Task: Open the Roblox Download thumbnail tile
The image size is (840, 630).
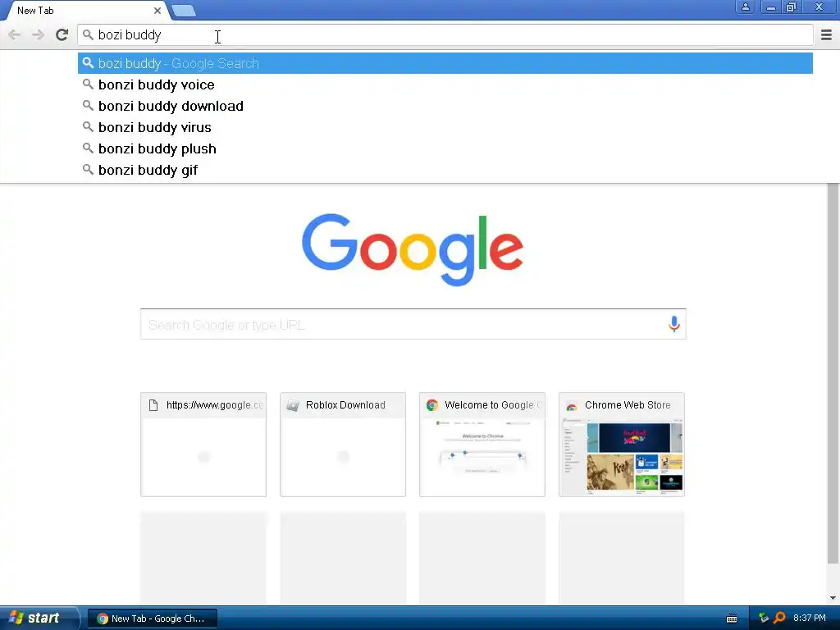Action: (x=343, y=445)
